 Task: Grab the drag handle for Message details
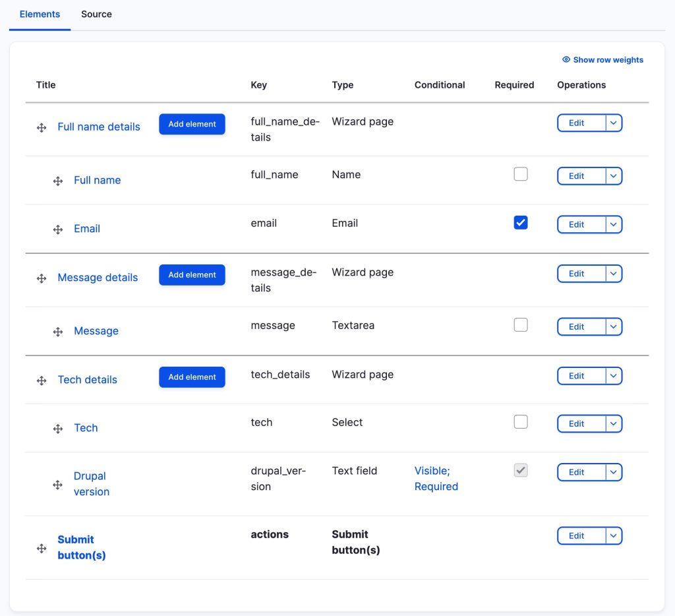(x=42, y=278)
